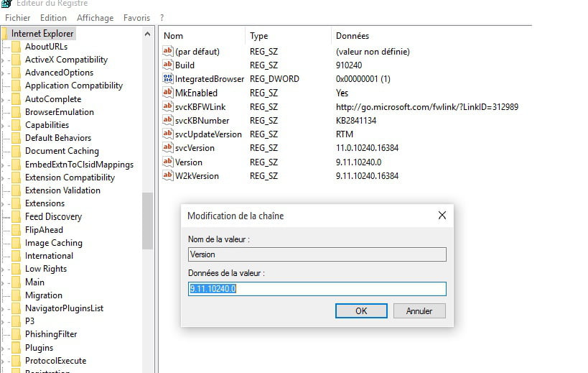Click the Registry Editor app icon in title bar
Viewport: 588px width, 373px height.
click(x=6, y=4)
